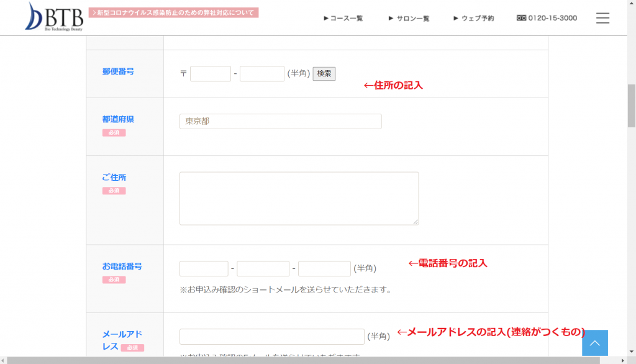
Task: Open the コース一覧 menu item
Action: [343, 18]
